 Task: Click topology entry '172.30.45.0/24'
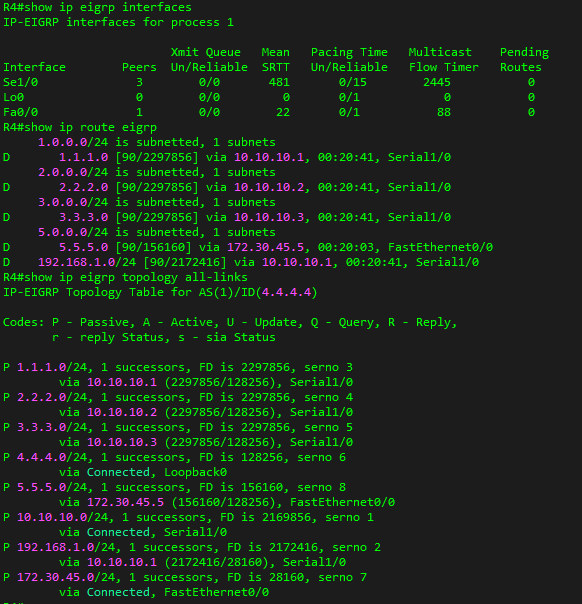click(x=66, y=578)
